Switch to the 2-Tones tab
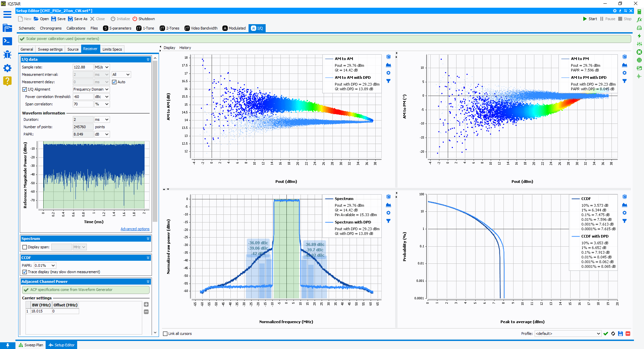 coord(169,28)
